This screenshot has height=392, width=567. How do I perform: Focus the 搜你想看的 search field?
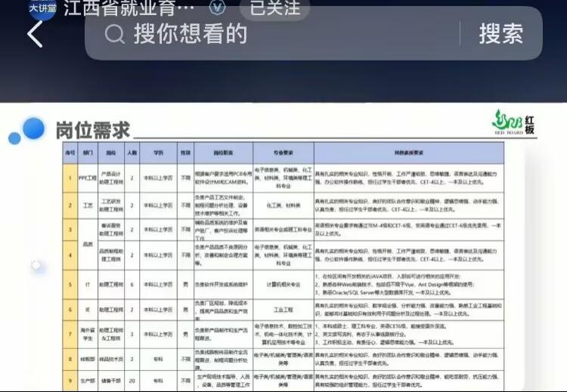point(287,35)
